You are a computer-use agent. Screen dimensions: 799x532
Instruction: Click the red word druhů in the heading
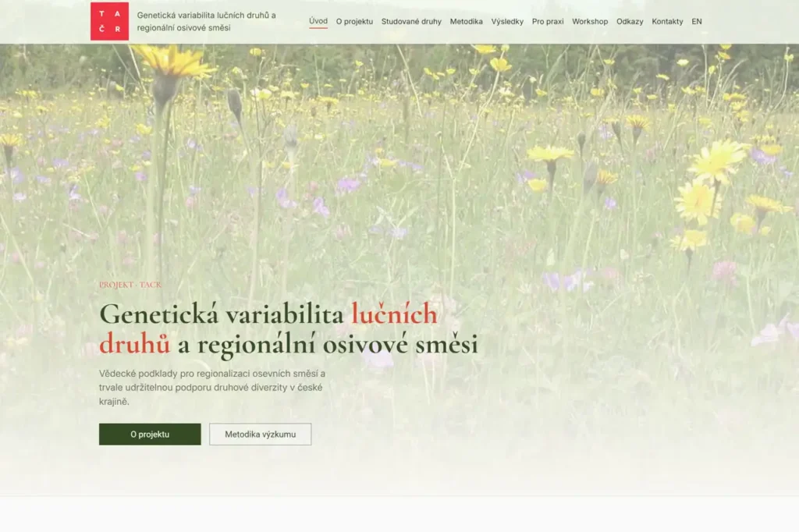coord(134,345)
